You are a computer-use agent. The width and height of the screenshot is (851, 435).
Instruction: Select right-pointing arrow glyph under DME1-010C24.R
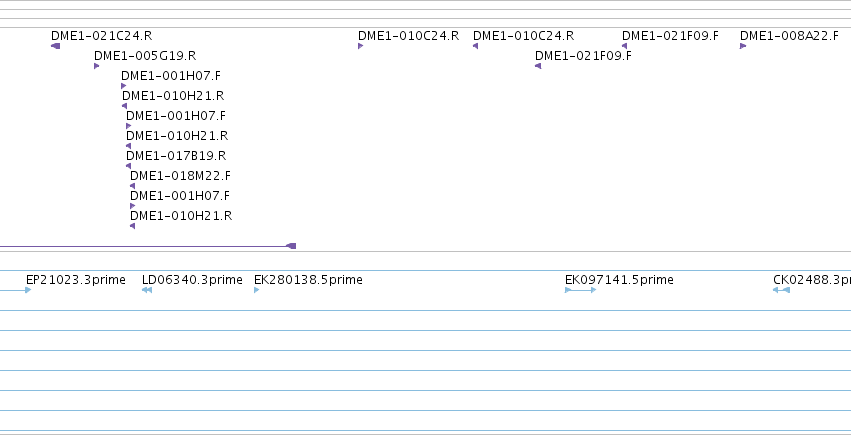[360, 46]
